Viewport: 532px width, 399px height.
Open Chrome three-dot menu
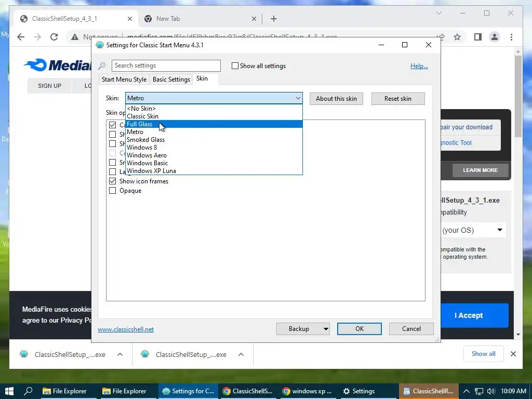coord(511,37)
